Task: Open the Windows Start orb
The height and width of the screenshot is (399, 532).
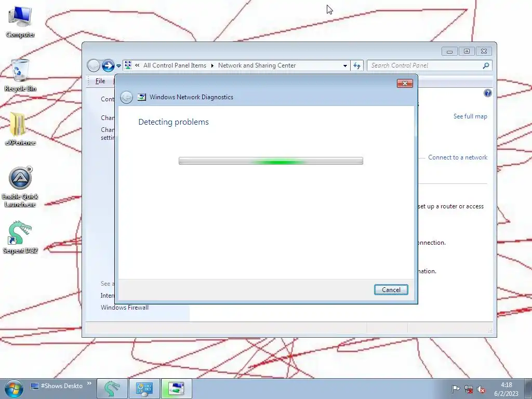Action: click(x=14, y=389)
